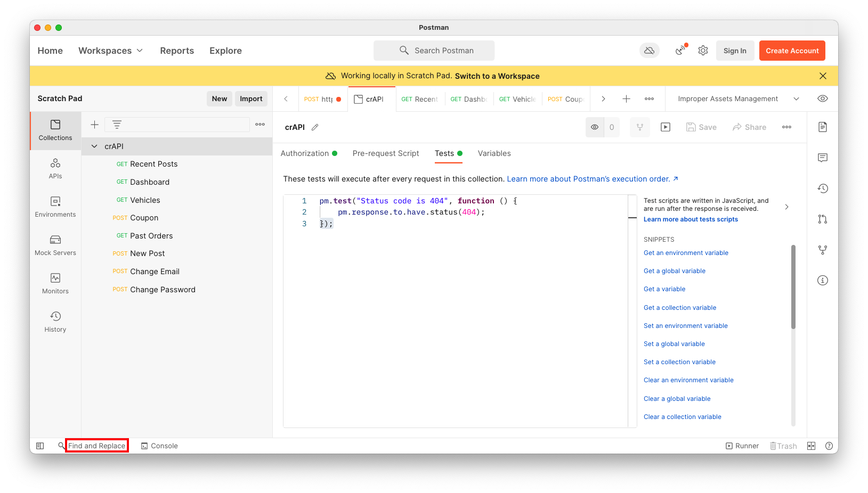Open the History sidebar panel
Screen dimensions: 868x493
tap(55, 322)
